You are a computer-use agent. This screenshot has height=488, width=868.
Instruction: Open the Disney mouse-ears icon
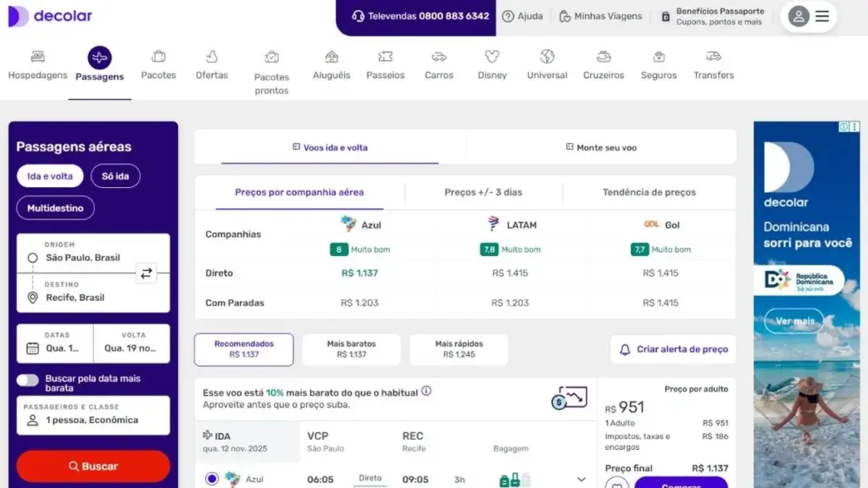492,57
